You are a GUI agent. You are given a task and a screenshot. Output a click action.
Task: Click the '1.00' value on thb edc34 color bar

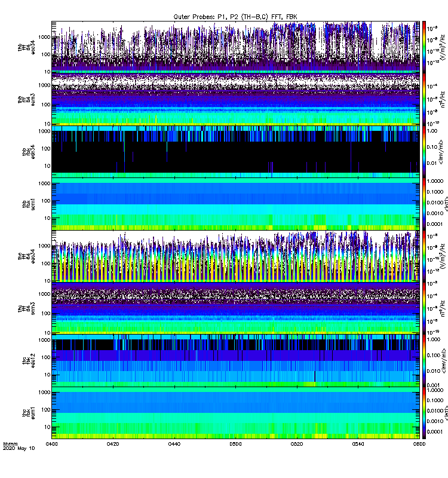(x=432, y=131)
